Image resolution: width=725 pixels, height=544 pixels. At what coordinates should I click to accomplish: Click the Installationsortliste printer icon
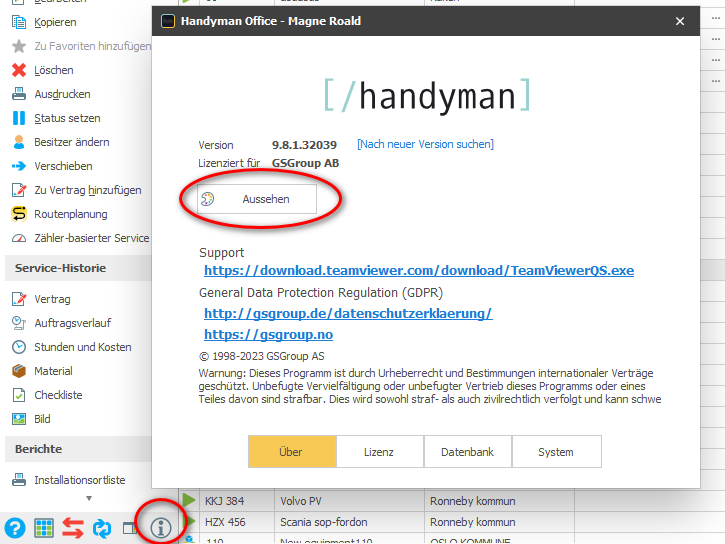click(x=19, y=480)
